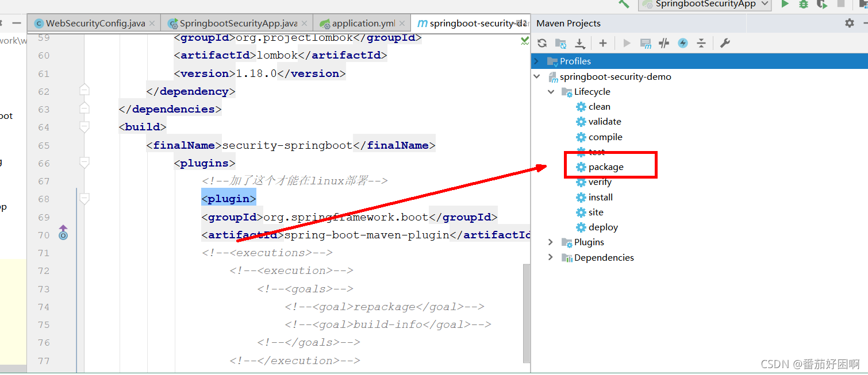
Task: Click the Download Sources and Documentation icon
Action: 580,43
